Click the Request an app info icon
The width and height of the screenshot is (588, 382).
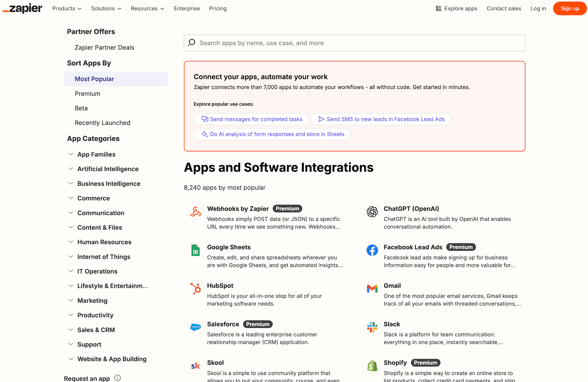click(117, 378)
